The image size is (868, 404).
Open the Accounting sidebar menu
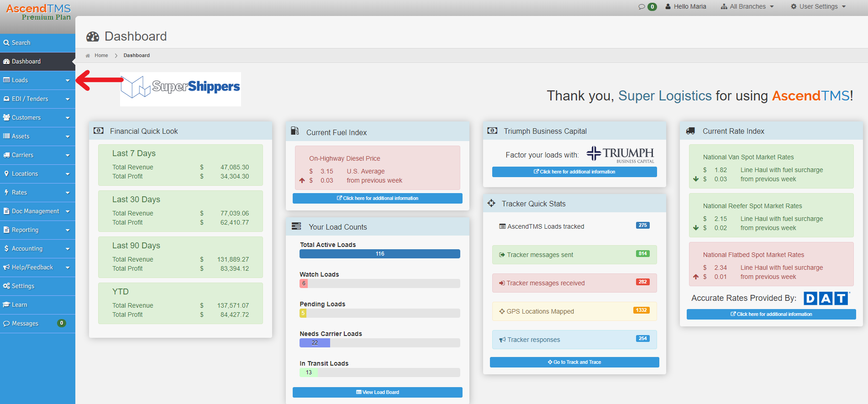tap(37, 248)
